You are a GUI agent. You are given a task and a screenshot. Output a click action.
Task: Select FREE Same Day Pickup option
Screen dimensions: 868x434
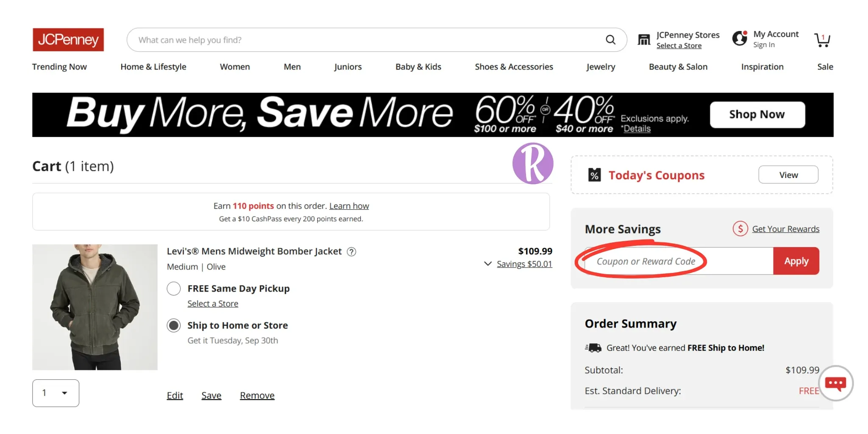coord(174,289)
